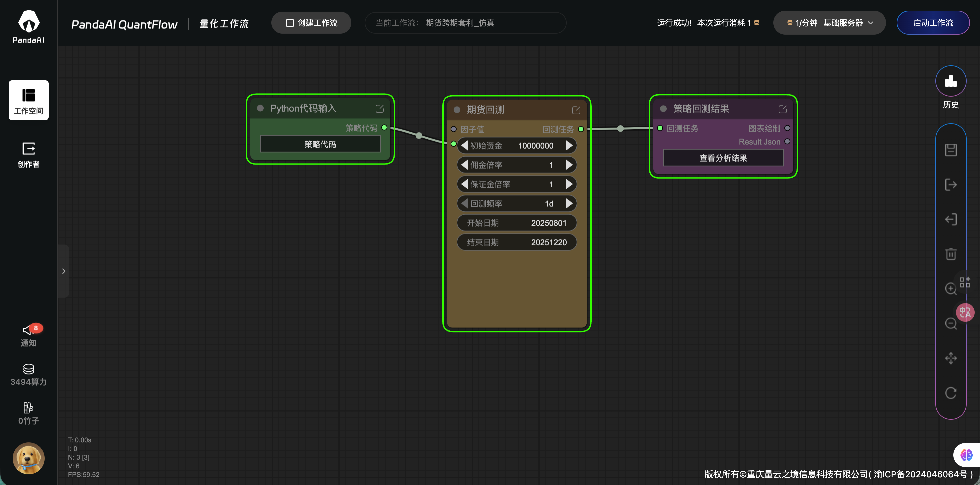
Task: Open the 工作空间 workspace panel
Action: (x=29, y=100)
